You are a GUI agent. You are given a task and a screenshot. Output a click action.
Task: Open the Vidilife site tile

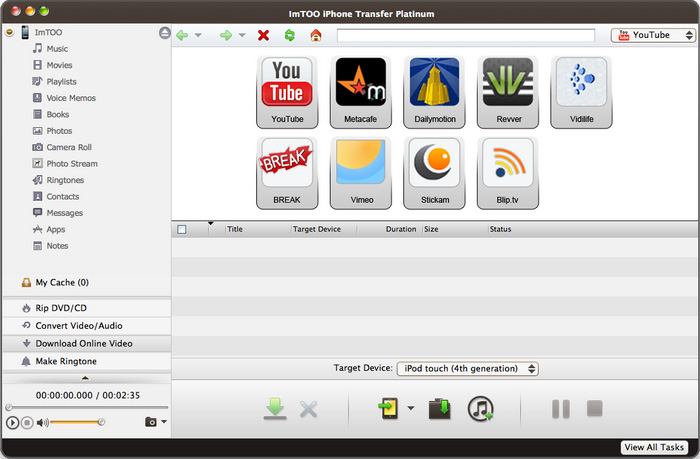[x=581, y=92]
